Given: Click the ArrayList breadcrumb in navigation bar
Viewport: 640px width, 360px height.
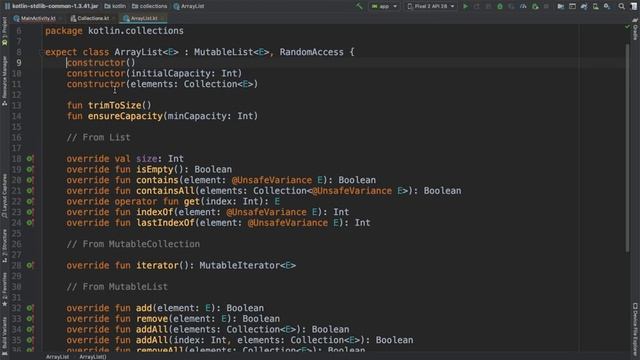Looking at the screenshot, I should click(x=189, y=6).
